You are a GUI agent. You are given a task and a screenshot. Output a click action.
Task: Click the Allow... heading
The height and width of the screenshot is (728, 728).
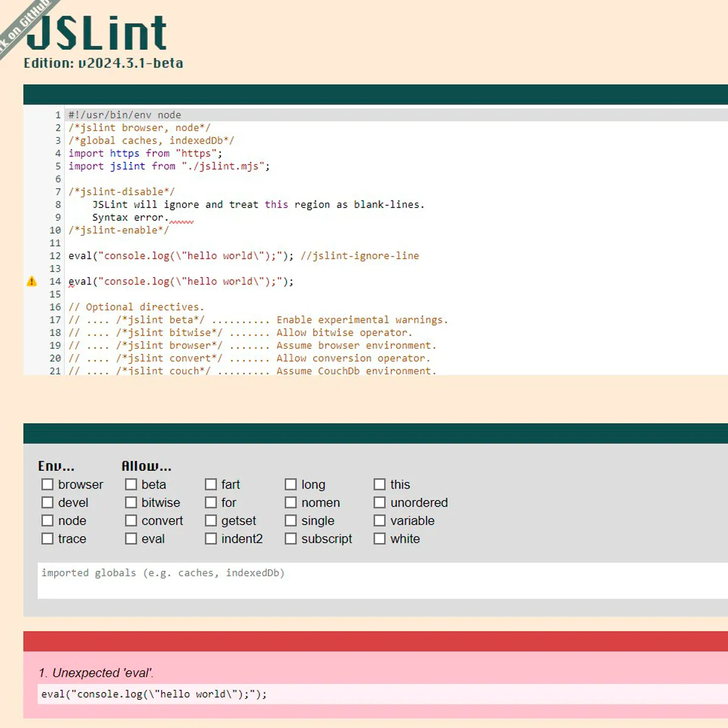[x=146, y=466]
